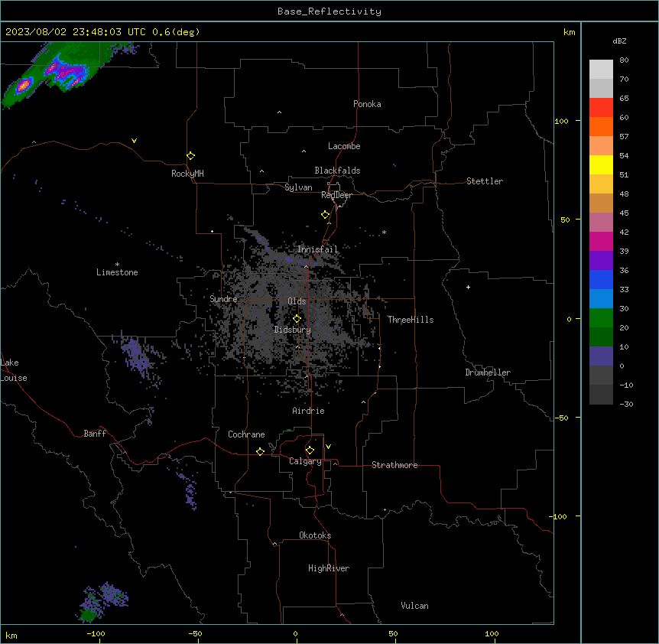This screenshot has height=644, width=659.
Task: Click the -30 value on dBZ legend
Action: pyautogui.click(x=626, y=404)
